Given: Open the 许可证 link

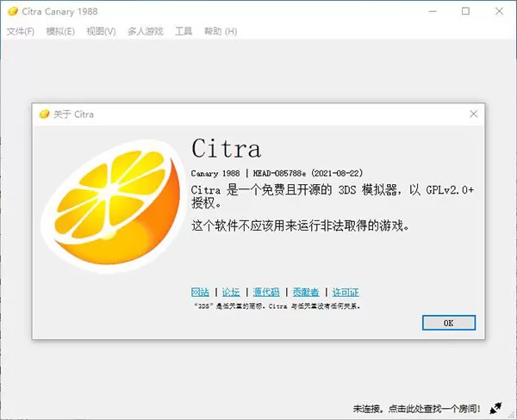Looking at the screenshot, I should tap(346, 292).
